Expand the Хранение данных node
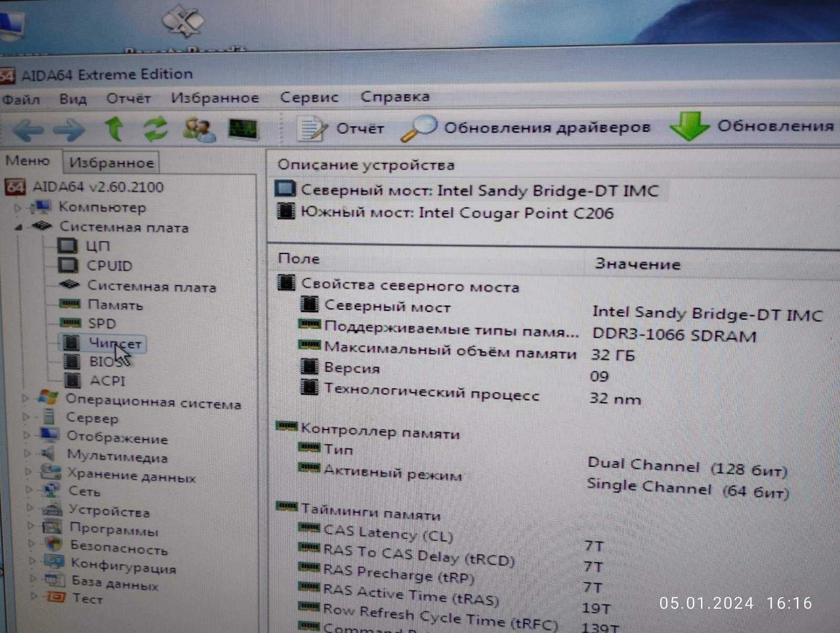The image size is (840, 633). tap(29, 472)
